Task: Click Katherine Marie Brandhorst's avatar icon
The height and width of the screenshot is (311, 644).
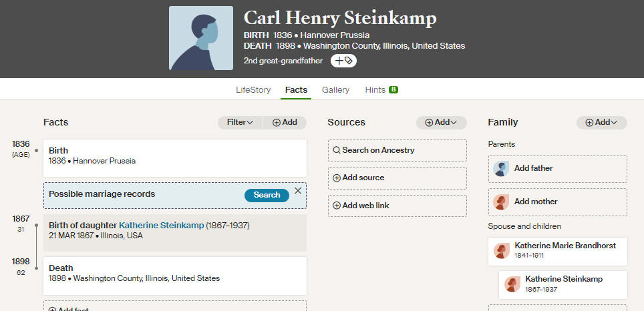Action: tap(502, 251)
